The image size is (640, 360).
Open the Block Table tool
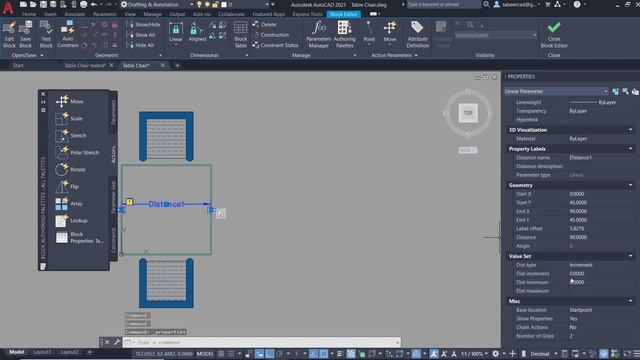[240, 35]
